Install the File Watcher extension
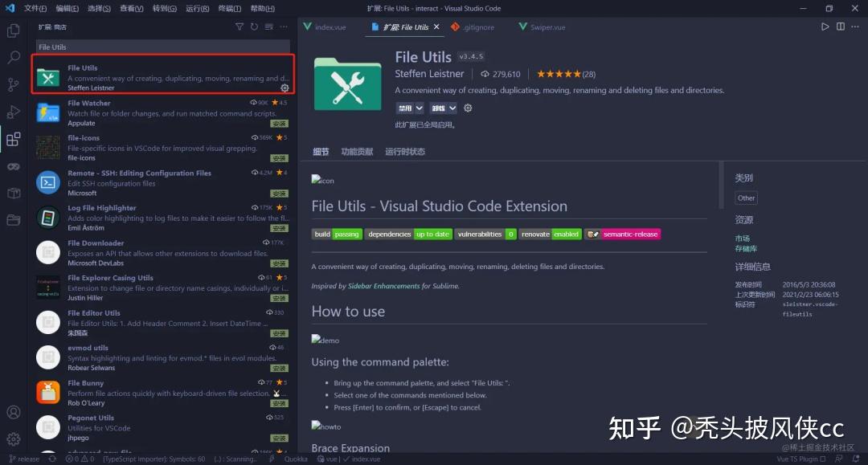This screenshot has width=868, height=465. coord(280,124)
